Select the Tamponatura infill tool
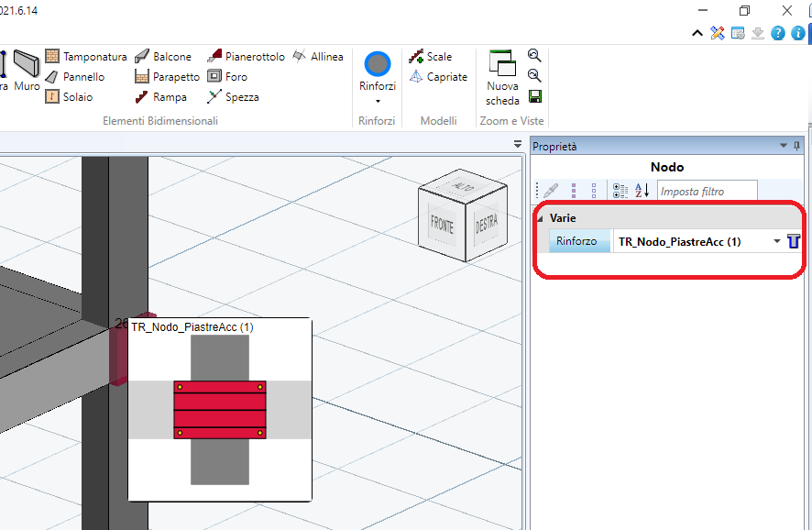 pyautogui.click(x=86, y=57)
